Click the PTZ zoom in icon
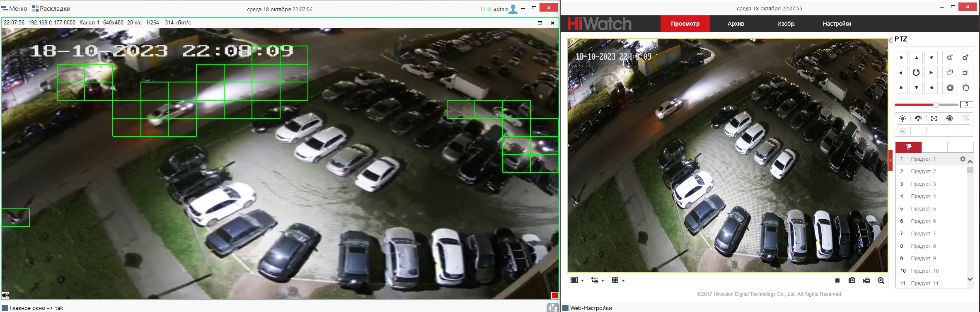 pyautogui.click(x=965, y=58)
